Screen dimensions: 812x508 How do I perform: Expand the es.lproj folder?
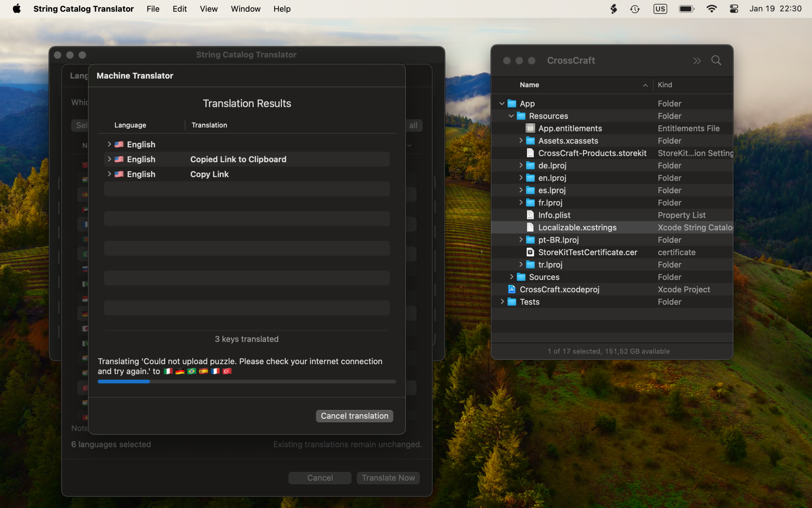click(521, 190)
